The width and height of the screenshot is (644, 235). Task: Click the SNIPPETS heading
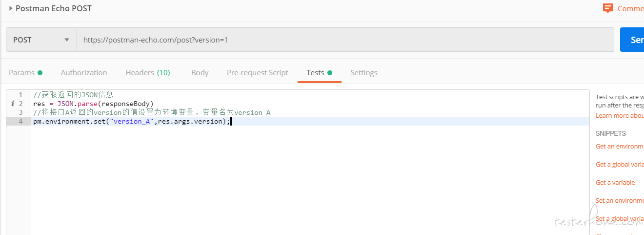pyautogui.click(x=611, y=133)
